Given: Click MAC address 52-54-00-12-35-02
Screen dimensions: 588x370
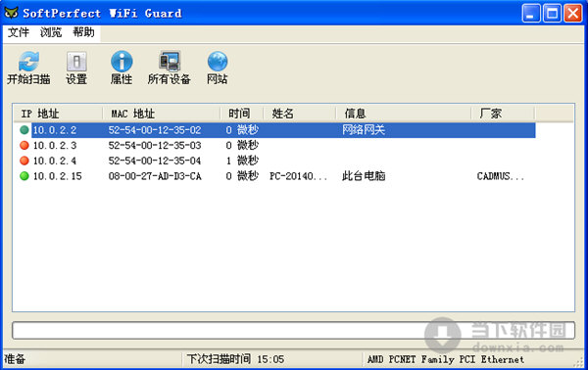Looking at the screenshot, I should [155, 130].
